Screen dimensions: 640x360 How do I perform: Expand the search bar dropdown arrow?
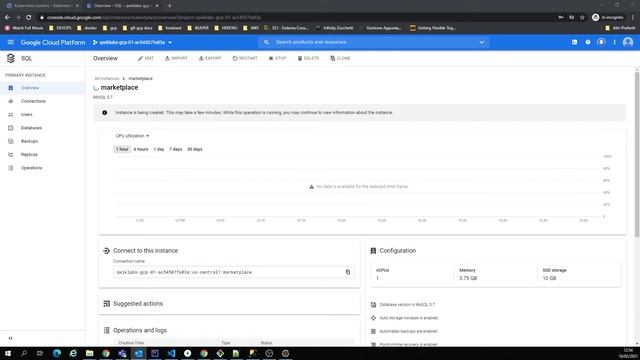click(x=482, y=42)
